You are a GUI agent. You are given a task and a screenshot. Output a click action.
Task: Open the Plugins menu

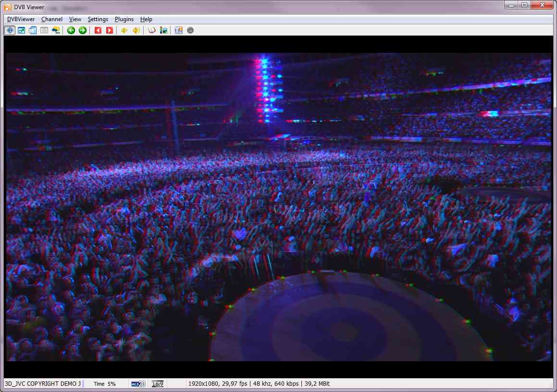click(124, 19)
